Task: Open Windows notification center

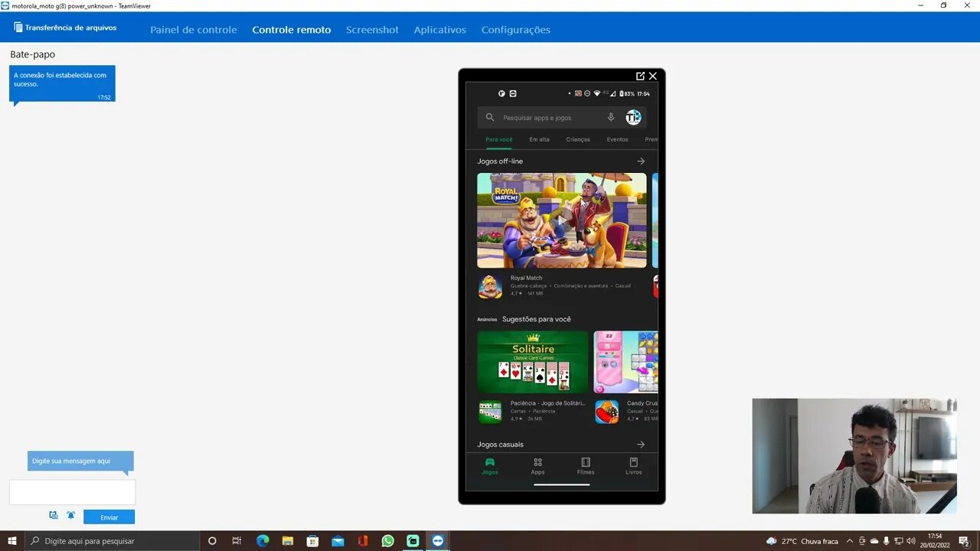Action: click(965, 541)
